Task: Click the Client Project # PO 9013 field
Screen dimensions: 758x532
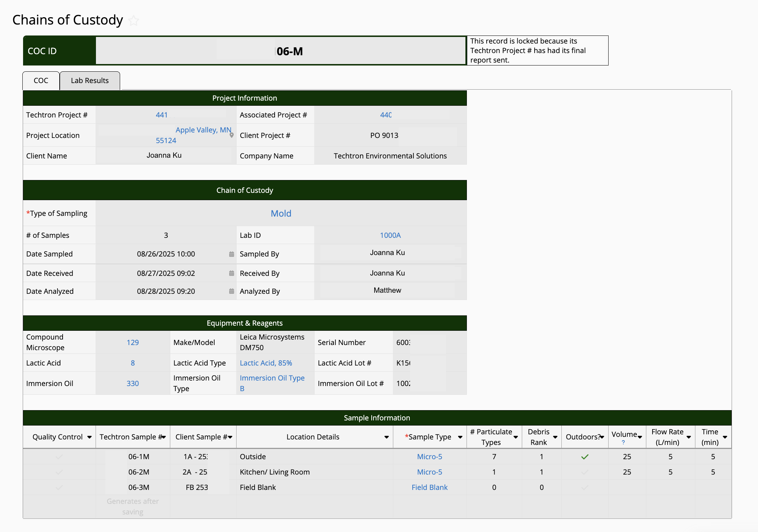Action: pyautogui.click(x=384, y=135)
